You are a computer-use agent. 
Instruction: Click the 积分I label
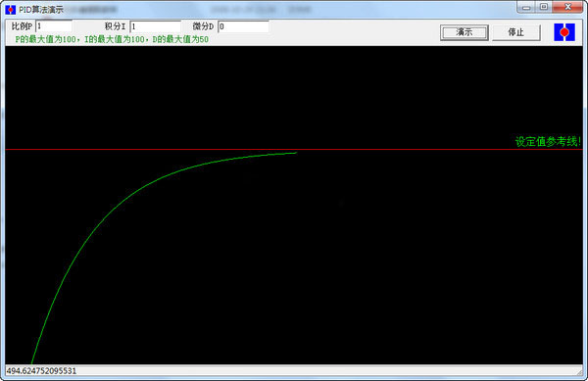115,26
